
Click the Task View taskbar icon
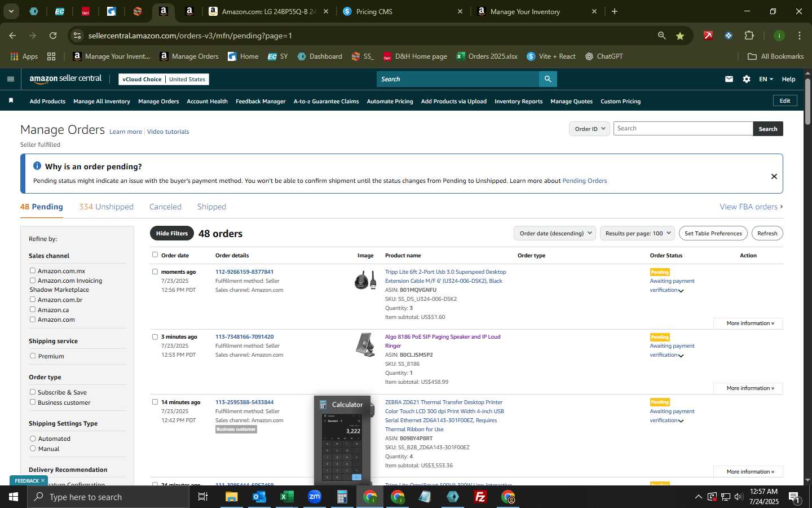click(203, 497)
